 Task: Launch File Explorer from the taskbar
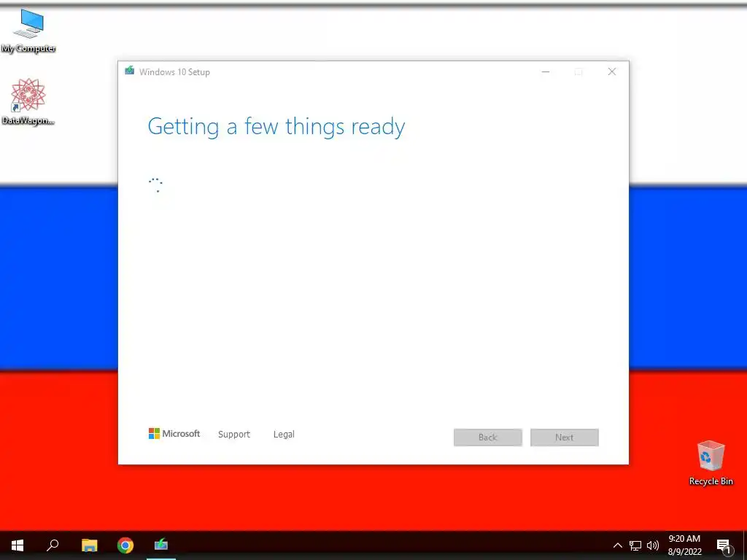coord(89,545)
